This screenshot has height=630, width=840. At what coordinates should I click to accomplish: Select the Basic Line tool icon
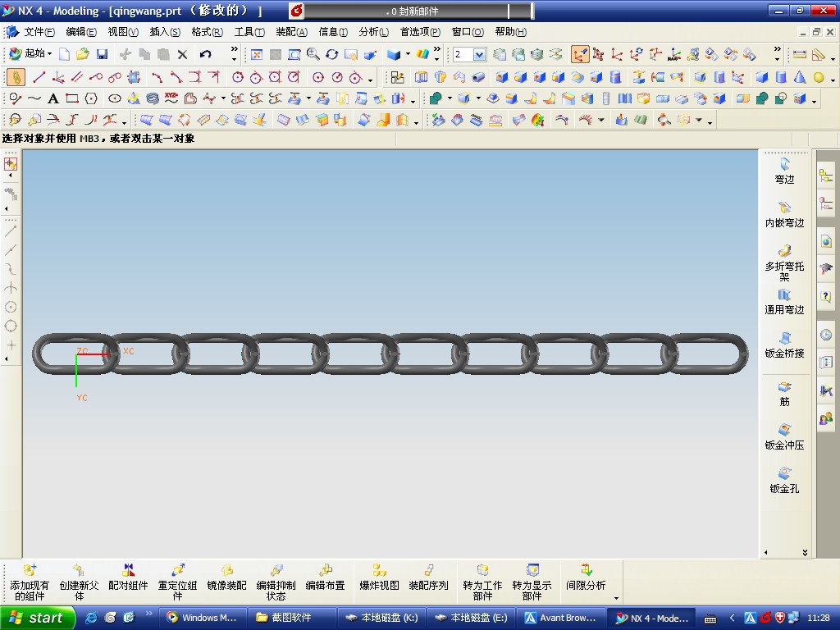pyautogui.click(x=39, y=78)
